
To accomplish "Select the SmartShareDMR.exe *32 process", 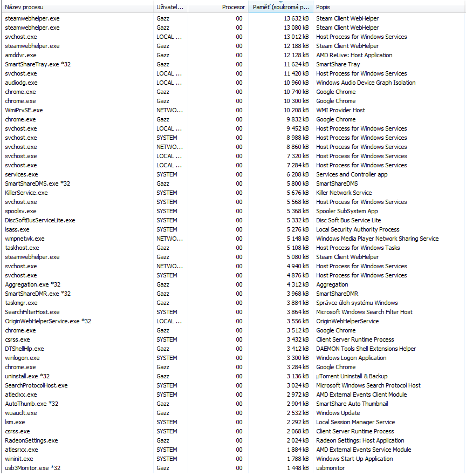I will click(x=234, y=294).
